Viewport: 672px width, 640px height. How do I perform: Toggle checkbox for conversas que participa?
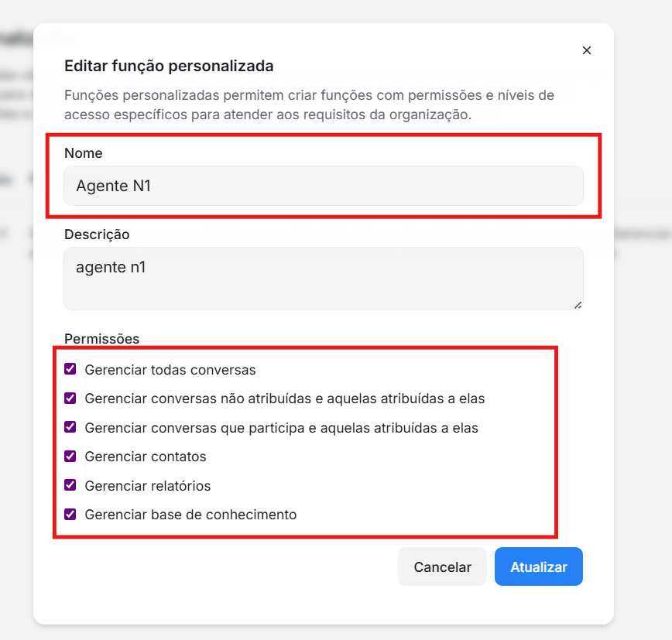[70, 427]
